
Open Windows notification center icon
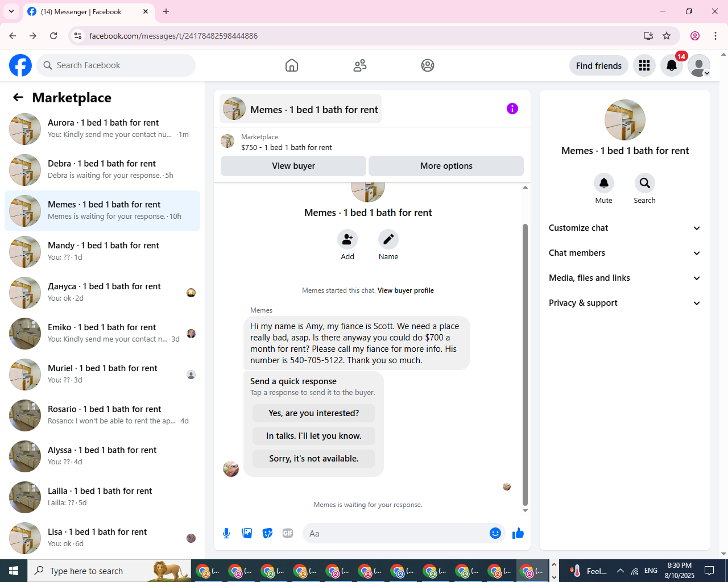(709, 571)
